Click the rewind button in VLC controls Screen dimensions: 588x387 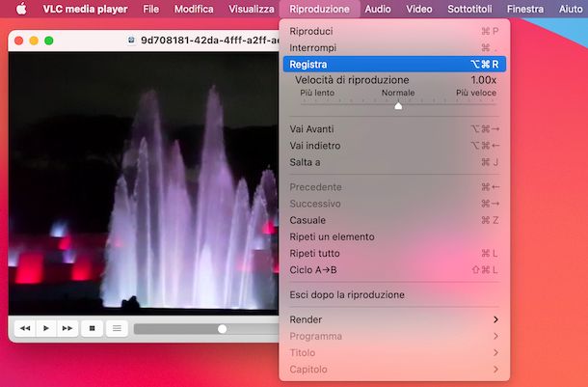click(25, 328)
